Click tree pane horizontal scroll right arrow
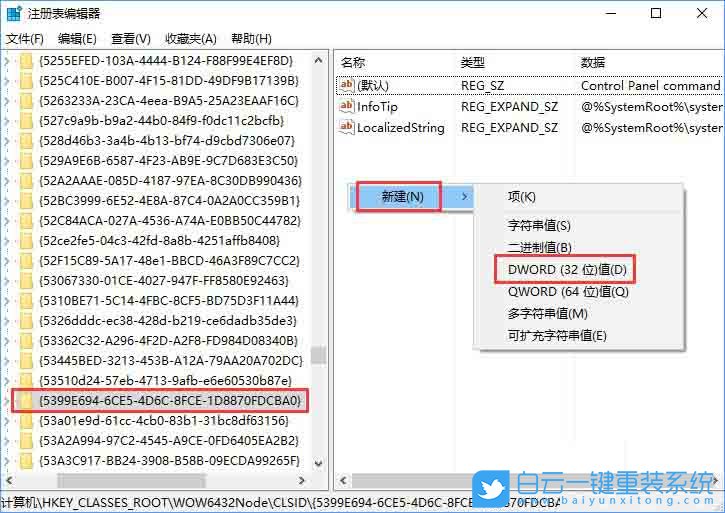Viewport: 725px width, 513px height. [x=301, y=481]
